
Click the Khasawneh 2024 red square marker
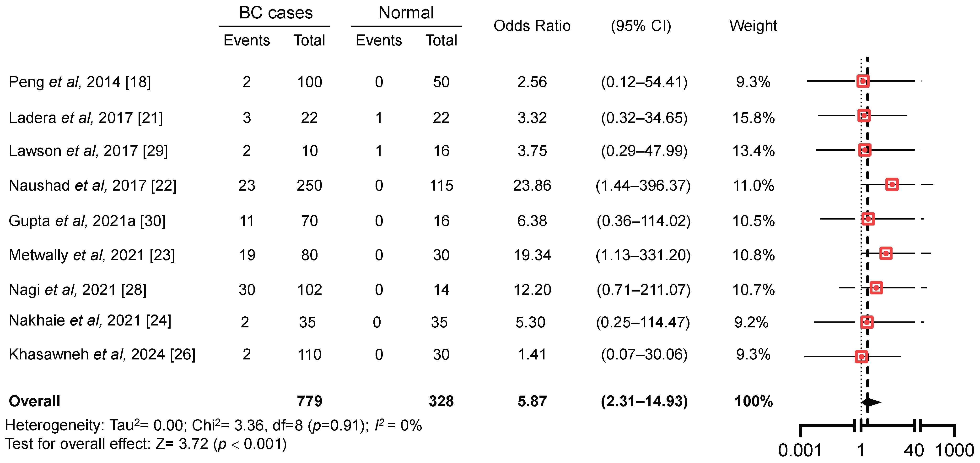pyautogui.click(x=861, y=357)
